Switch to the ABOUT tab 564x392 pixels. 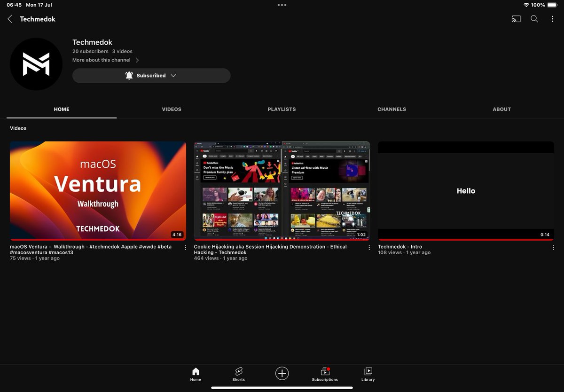pos(501,109)
